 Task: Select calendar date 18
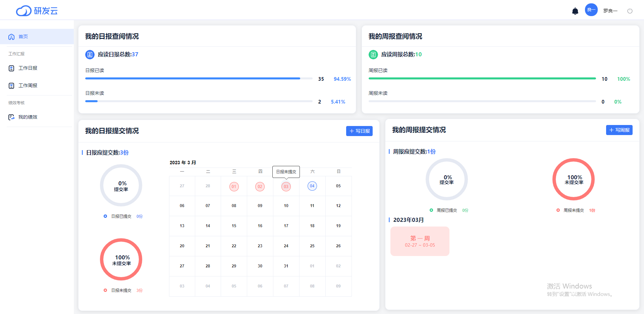click(312, 226)
